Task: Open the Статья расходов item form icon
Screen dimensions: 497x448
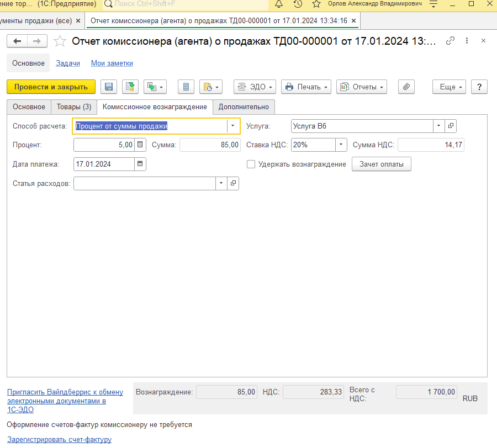Action: (233, 183)
